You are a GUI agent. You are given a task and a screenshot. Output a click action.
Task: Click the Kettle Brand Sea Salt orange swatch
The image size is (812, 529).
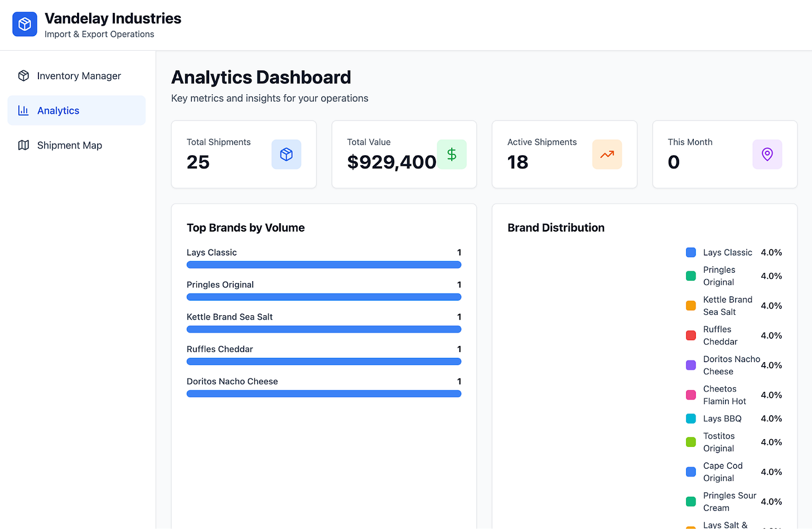click(x=690, y=306)
